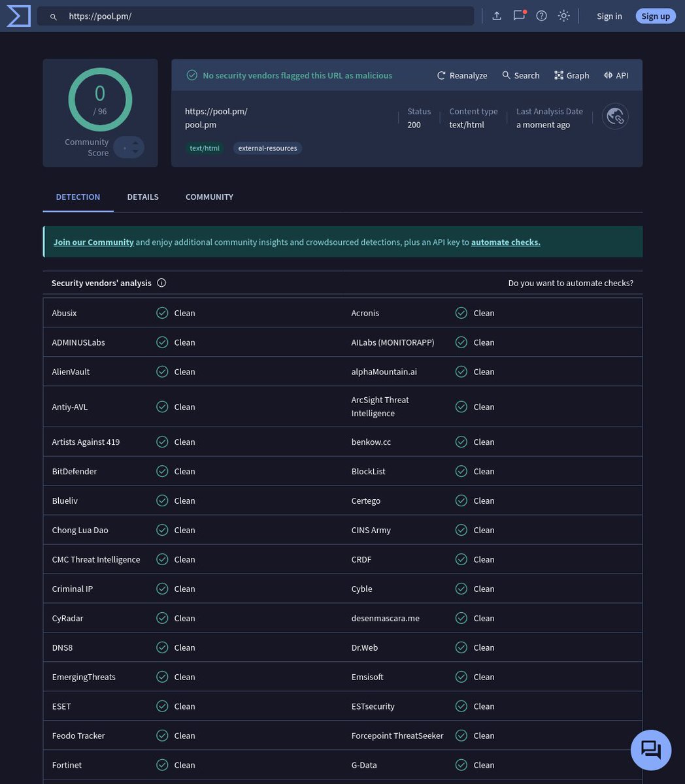Click the check icon for Blueliv
Image resolution: width=685 pixels, height=784 pixels.
162,500
